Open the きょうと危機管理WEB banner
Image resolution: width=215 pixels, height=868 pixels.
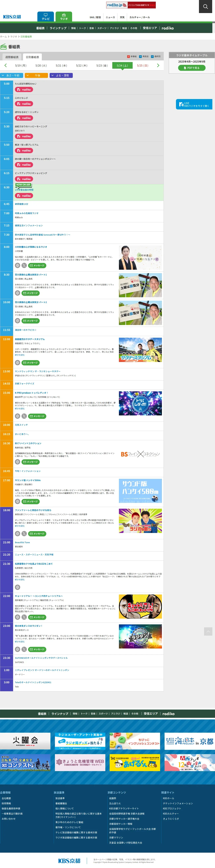coord(80,762)
